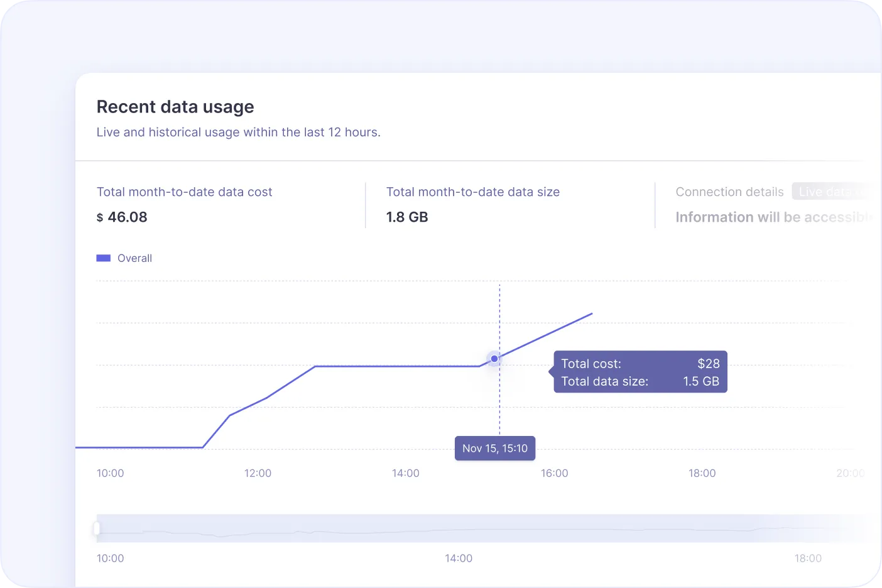The image size is (882, 588).
Task: Click the Overall legend color swatch
Action: click(104, 258)
